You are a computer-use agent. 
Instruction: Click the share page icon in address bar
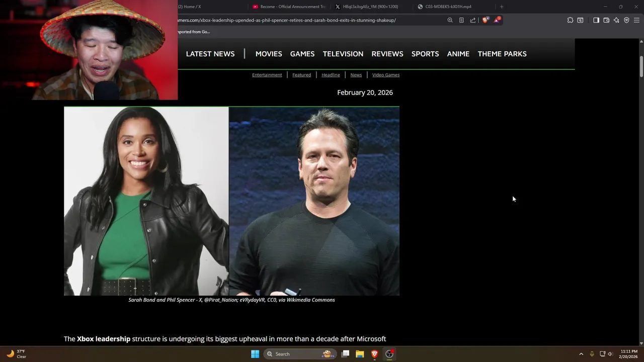tap(473, 20)
